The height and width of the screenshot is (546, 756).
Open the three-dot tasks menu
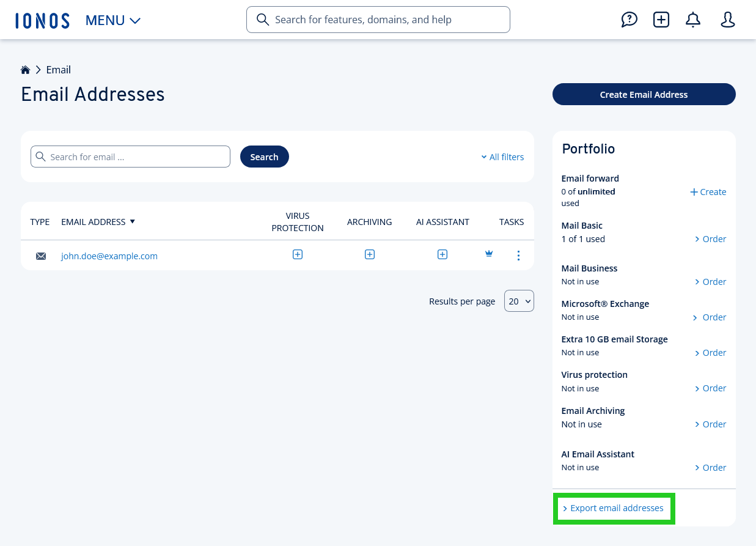(x=518, y=256)
